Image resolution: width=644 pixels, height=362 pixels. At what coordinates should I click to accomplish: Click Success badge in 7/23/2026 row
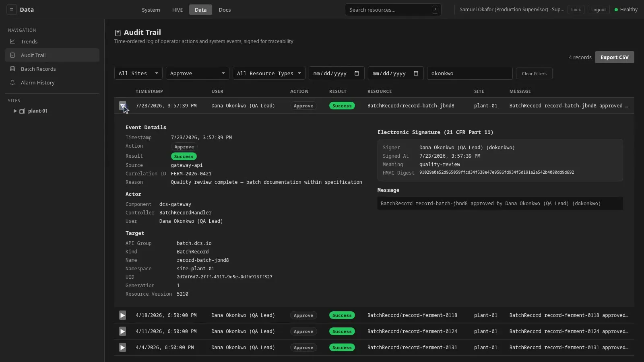[342, 106]
